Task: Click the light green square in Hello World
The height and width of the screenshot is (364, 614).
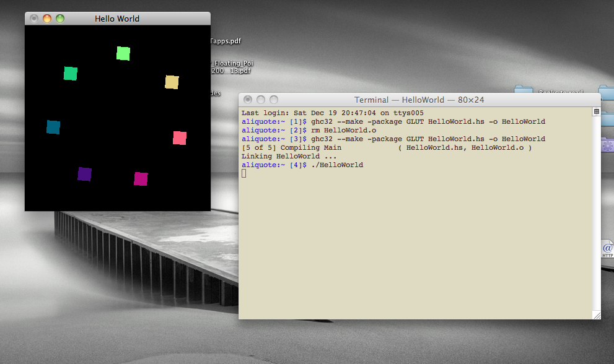Action: click(123, 53)
